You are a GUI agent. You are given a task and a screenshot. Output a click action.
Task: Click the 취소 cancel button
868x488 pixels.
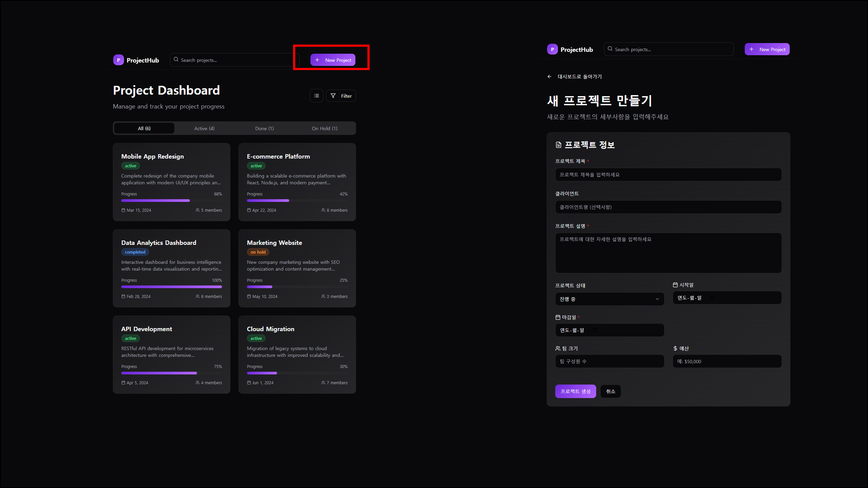pos(610,391)
